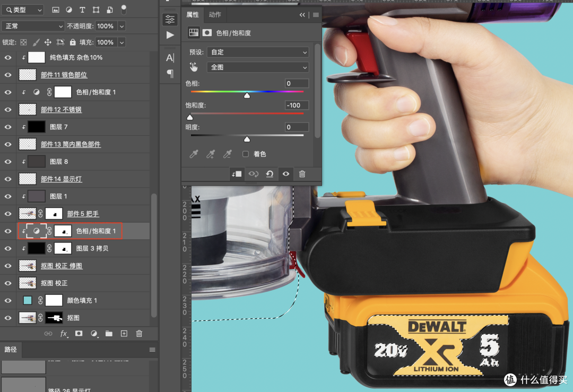Toggle adjustment visibility in Properties panel

[286, 174]
